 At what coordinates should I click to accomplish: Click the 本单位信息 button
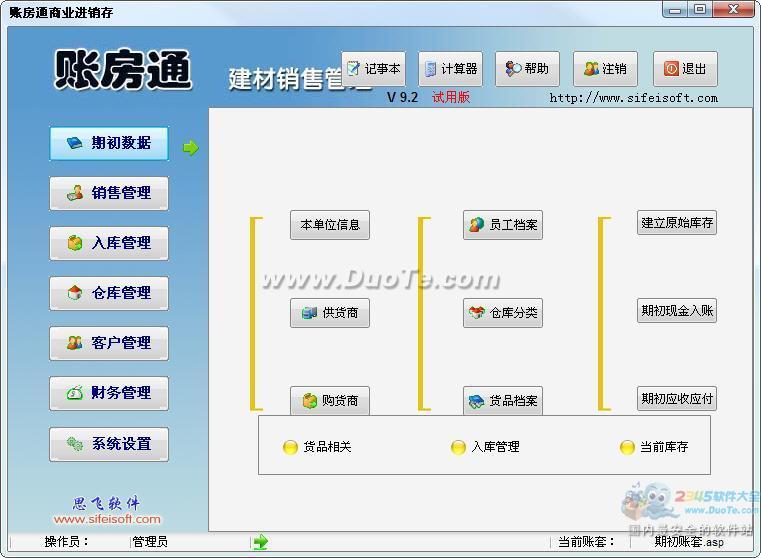330,225
